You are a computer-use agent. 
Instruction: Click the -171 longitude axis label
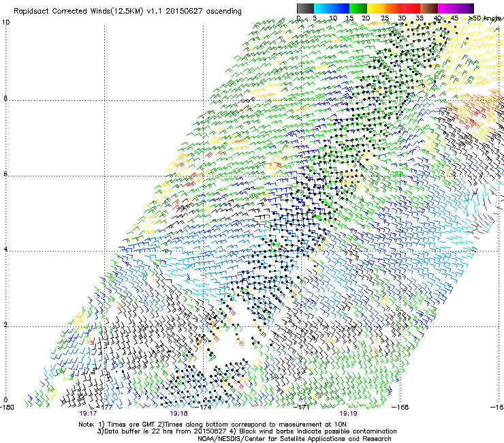302,407
